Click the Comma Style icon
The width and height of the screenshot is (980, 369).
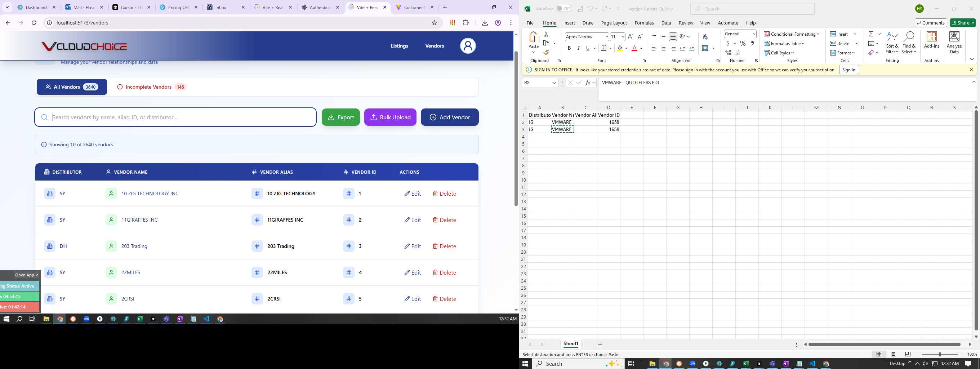(752, 43)
